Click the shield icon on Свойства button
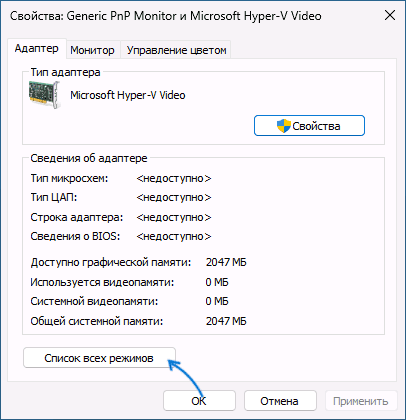 pos(284,126)
